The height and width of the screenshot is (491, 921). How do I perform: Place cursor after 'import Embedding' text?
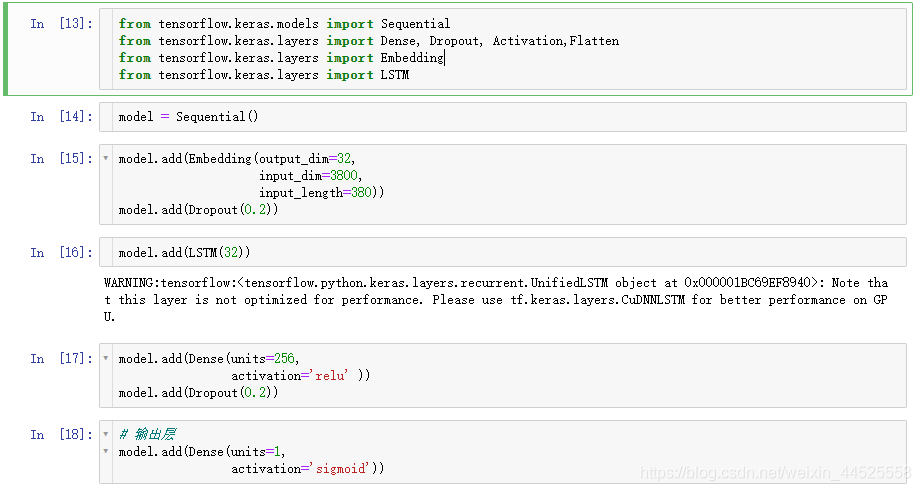point(444,58)
